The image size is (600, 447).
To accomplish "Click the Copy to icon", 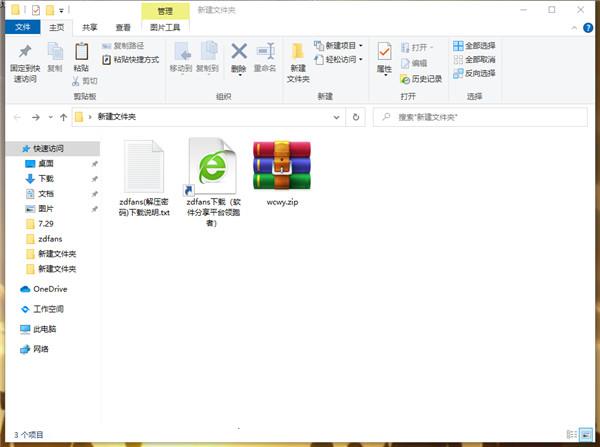I will 207,51.
